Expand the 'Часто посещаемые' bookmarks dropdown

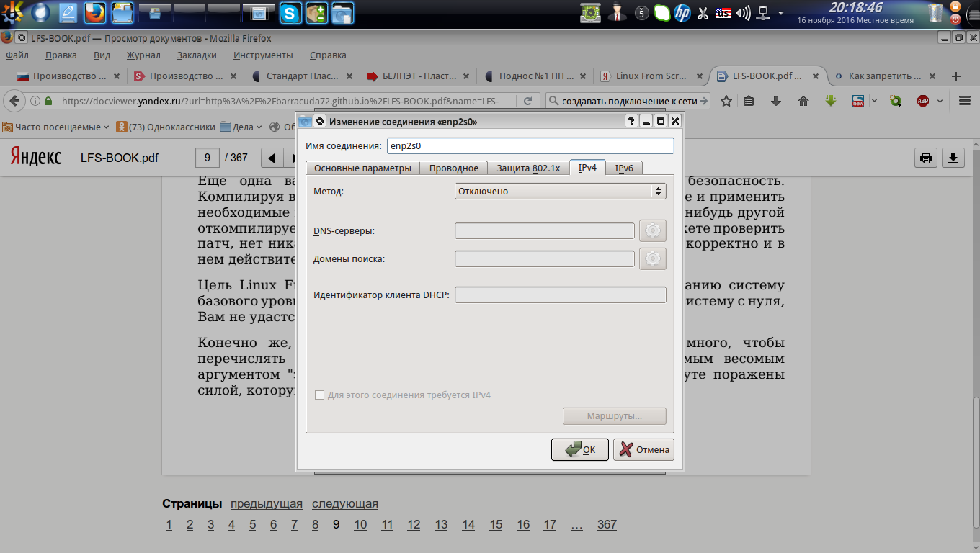coord(55,127)
